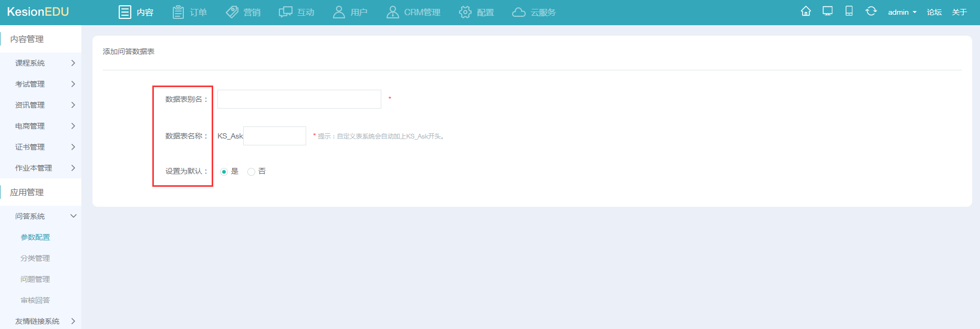Switch to the 互动 top menu
Viewport: 980px width, 329px height.
click(x=297, y=12)
